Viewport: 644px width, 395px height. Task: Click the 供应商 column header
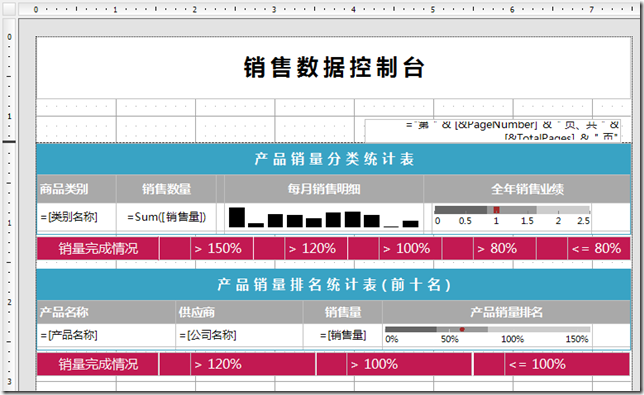[239, 312]
